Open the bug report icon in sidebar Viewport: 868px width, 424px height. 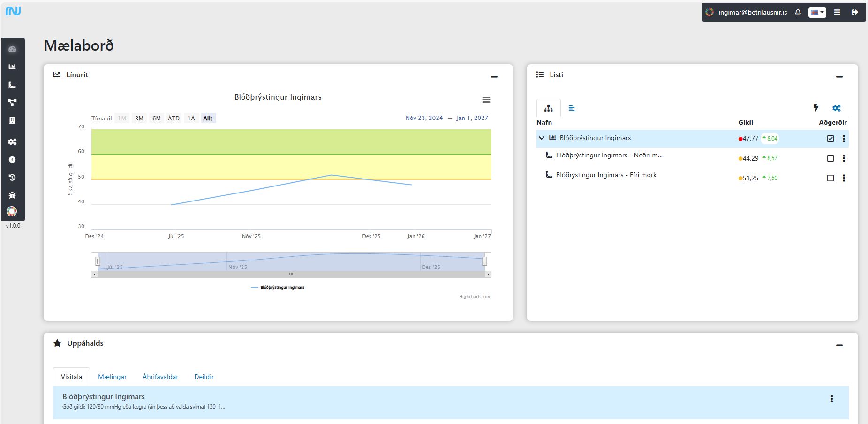tap(12, 195)
